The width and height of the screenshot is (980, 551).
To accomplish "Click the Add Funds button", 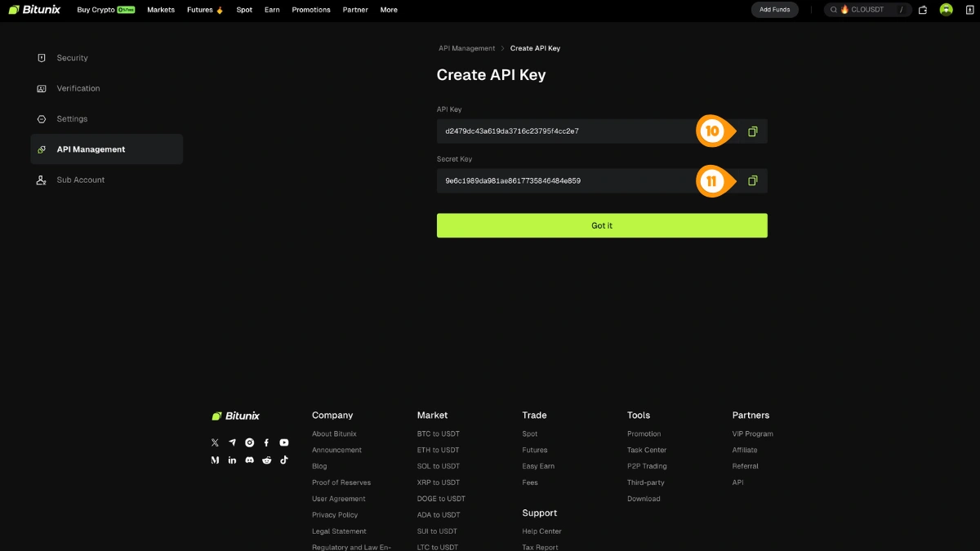I will 775,10.
